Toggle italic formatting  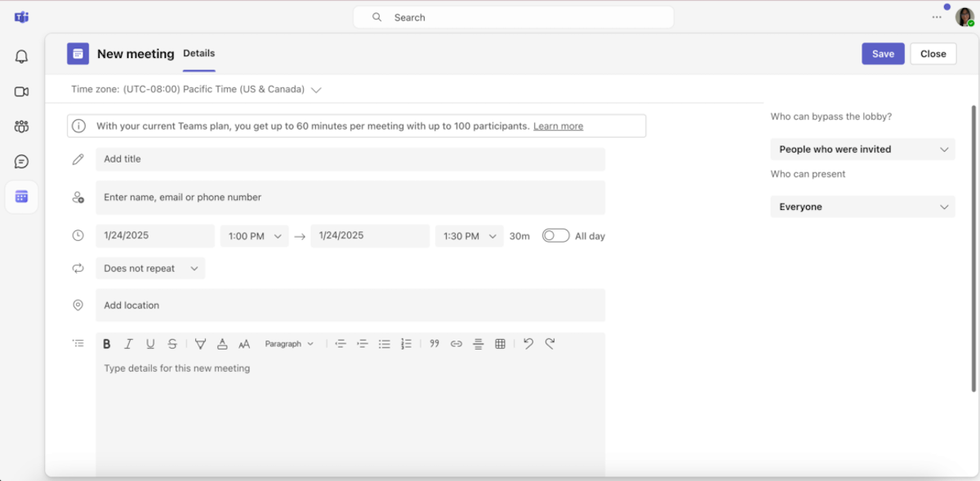coord(128,343)
